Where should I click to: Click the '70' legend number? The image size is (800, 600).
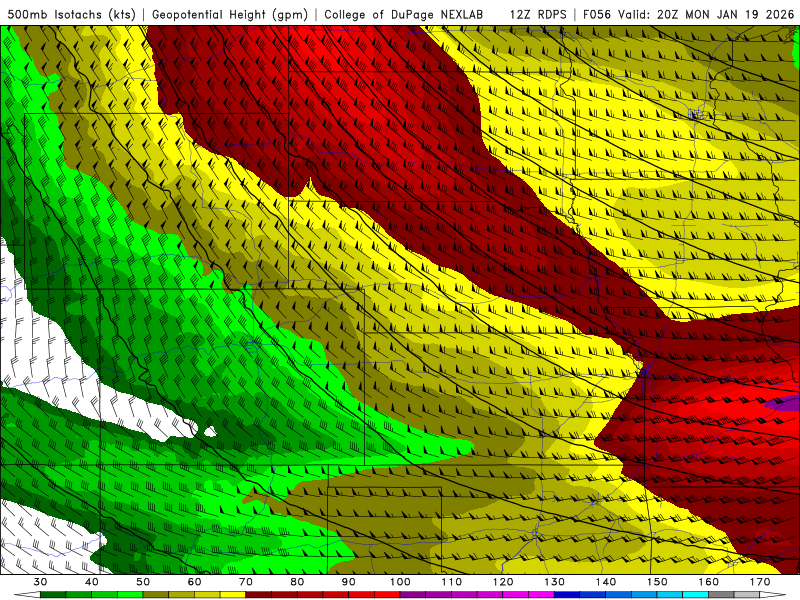pyautogui.click(x=245, y=582)
